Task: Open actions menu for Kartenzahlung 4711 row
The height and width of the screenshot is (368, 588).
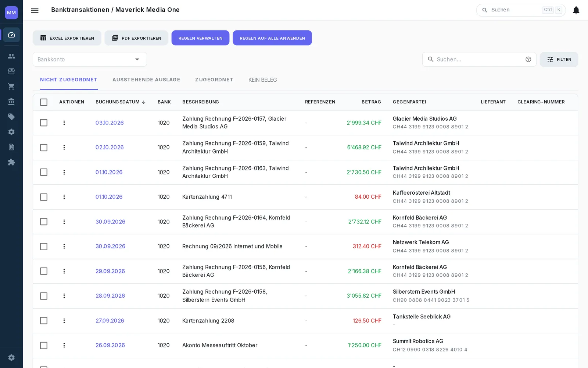Action: pyautogui.click(x=64, y=197)
